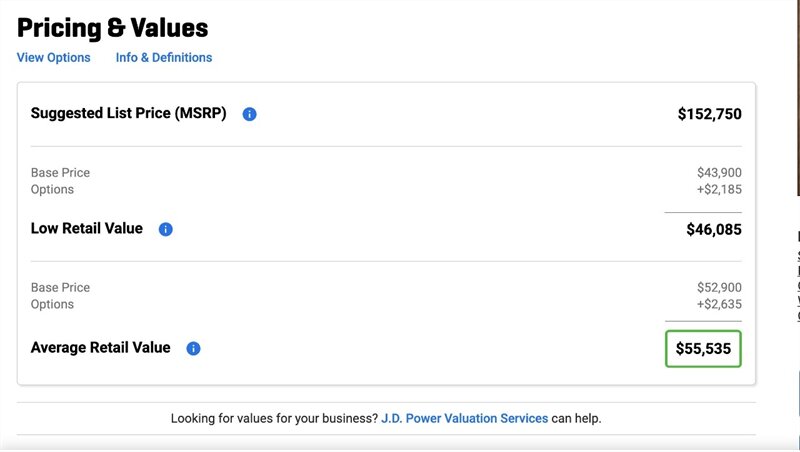Select the $46,085 low retail amount

coord(714,229)
